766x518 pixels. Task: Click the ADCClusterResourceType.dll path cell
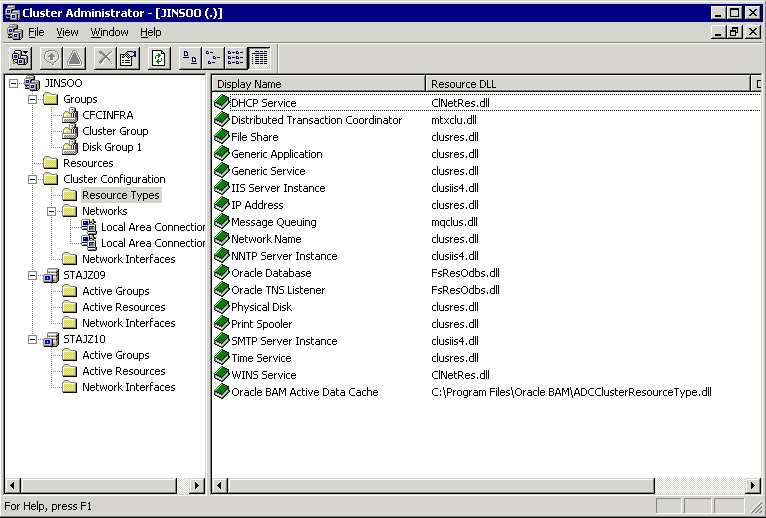572,392
